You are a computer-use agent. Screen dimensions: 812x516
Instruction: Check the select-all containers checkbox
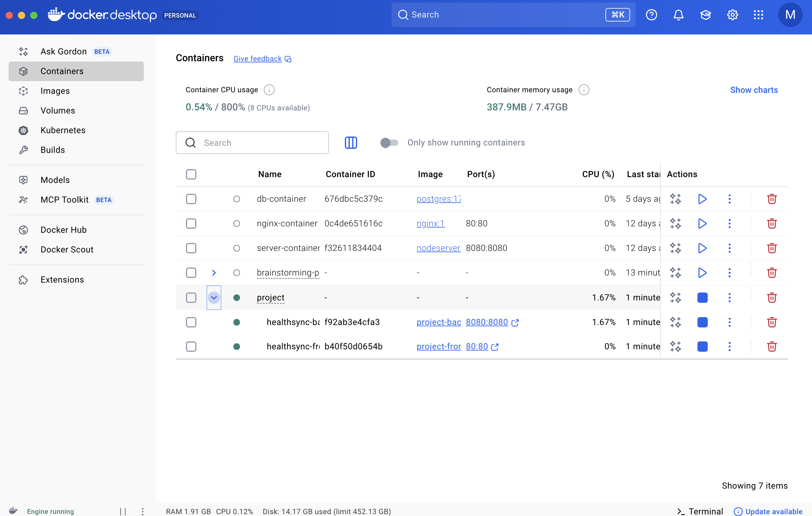(x=191, y=174)
